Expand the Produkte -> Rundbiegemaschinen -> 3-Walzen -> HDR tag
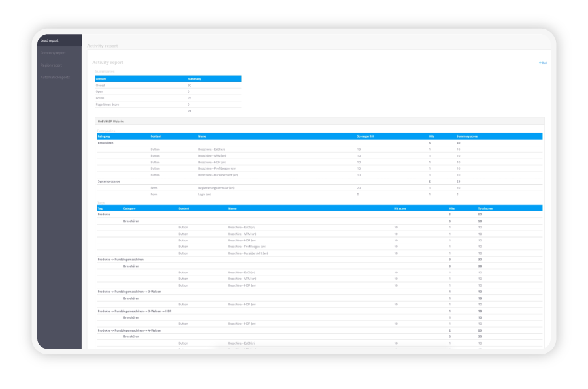Screen dimensions: 588x389 click(134, 311)
